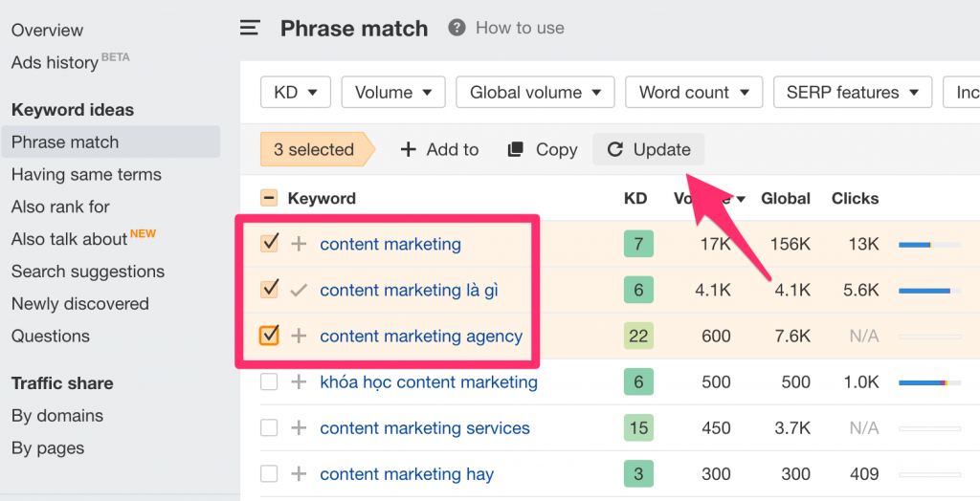Click plus icon beside khóa học content marketing
The image size is (980, 501).
[299, 381]
